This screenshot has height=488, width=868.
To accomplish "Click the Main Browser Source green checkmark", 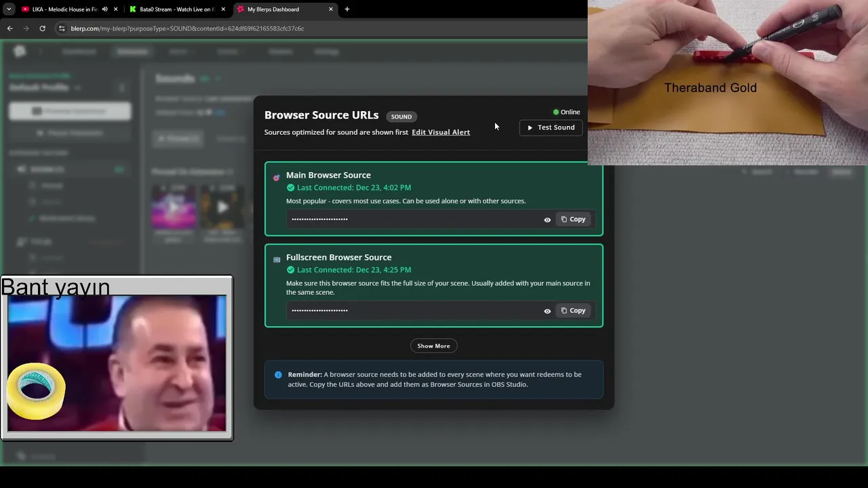I will pyautogui.click(x=290, y=188).
